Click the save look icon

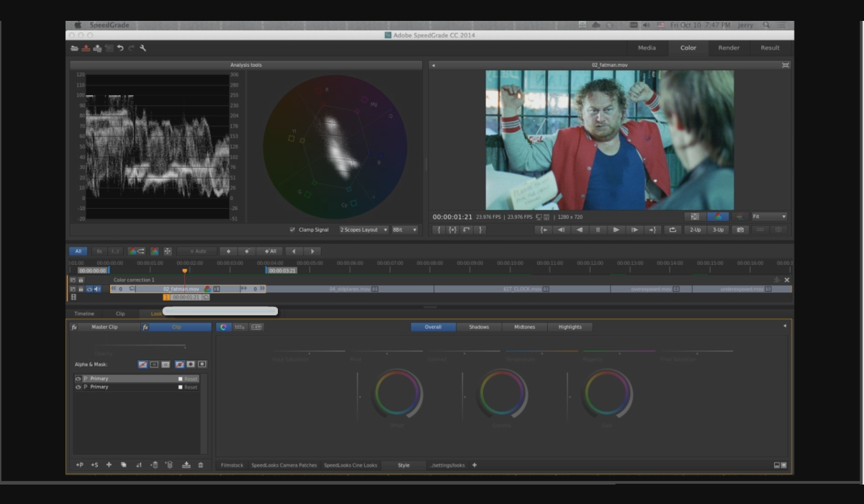point(186,465)
